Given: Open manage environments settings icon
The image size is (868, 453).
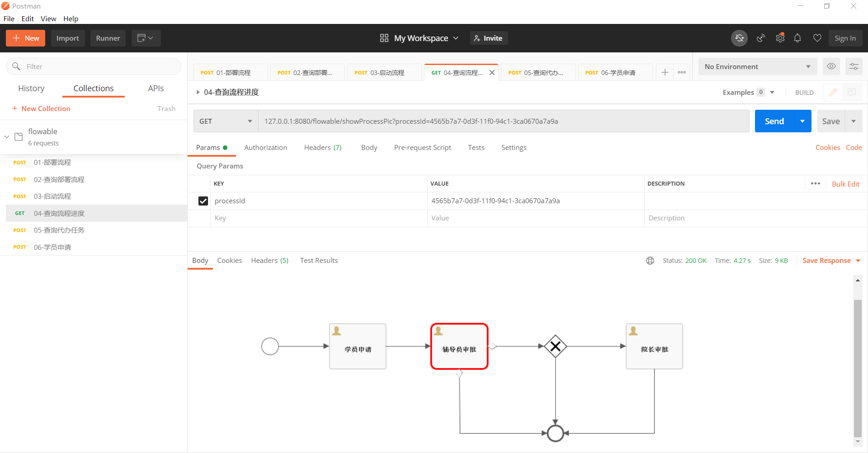Looking at the screenshot, I should point(854,66).
